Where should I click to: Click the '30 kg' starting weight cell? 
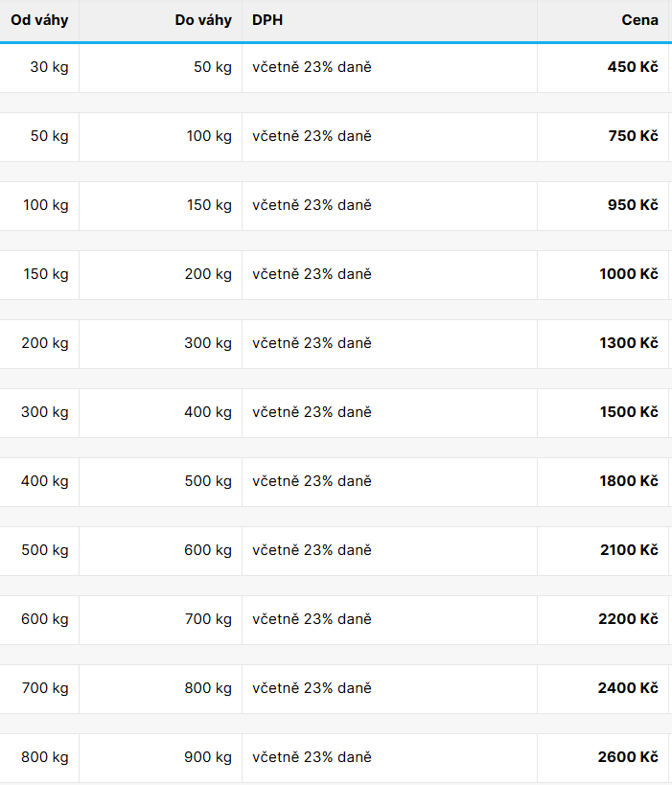49,67
